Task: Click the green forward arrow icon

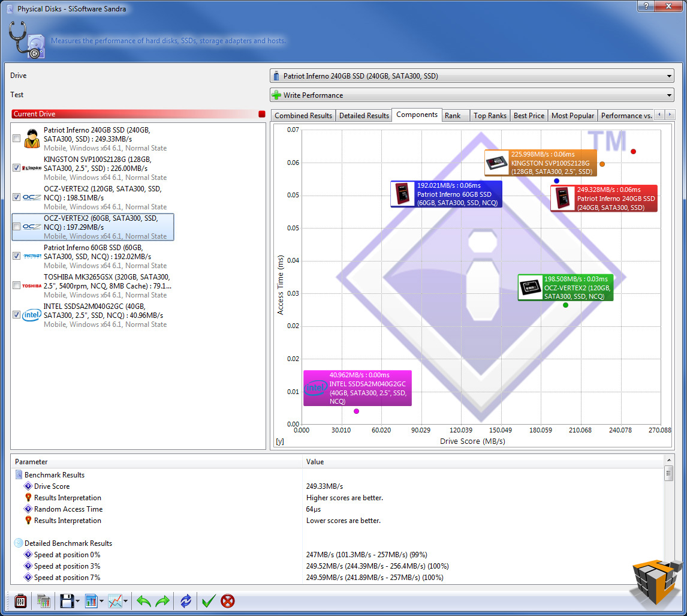Action: click(162, 600)
